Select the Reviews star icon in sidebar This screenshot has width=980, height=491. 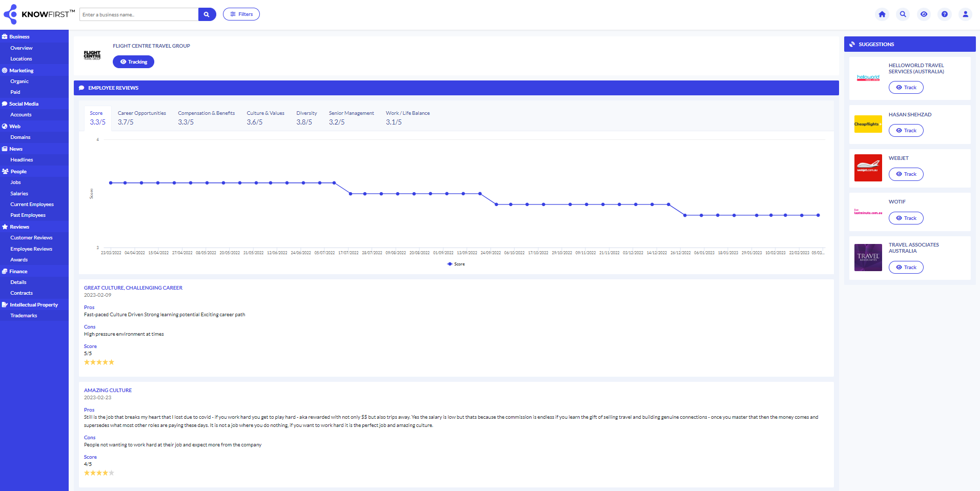coord(5,227)
